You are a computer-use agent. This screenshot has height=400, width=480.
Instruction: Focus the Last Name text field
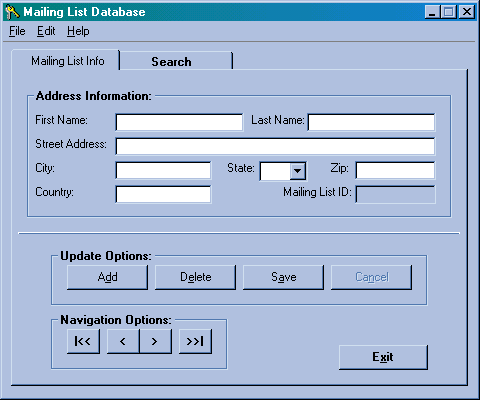(371, 122)
